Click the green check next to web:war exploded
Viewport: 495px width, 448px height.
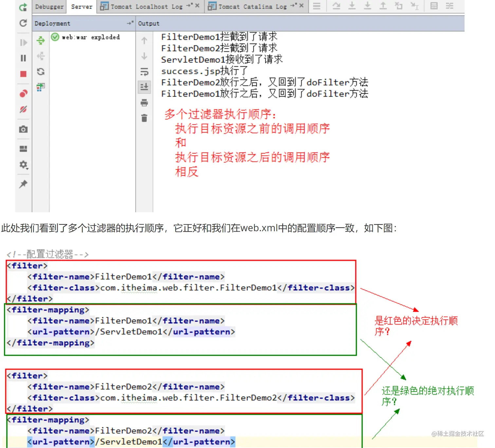(x=55, y=37)
